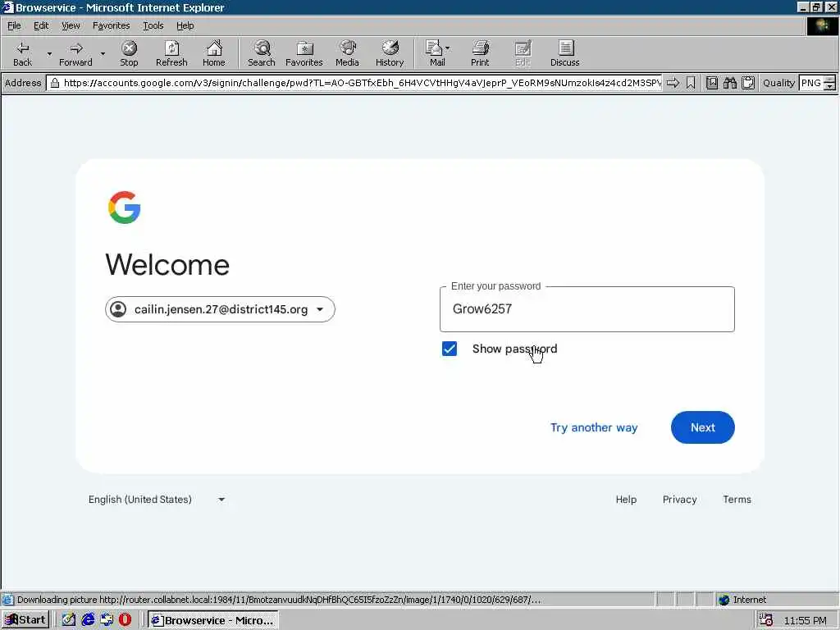Viewport: 840px width, 630px height.
Task: Click the Welcome heading text
Action: click(167, 265)
